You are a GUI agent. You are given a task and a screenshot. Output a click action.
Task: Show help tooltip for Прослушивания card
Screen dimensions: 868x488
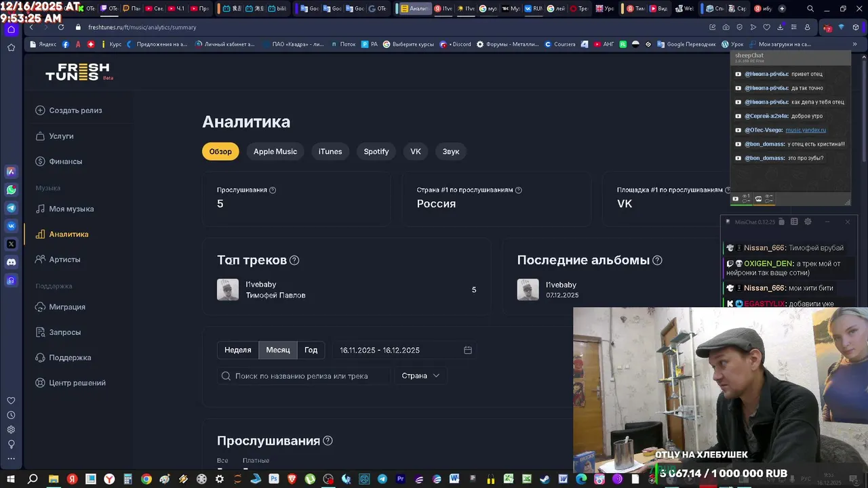273,190
